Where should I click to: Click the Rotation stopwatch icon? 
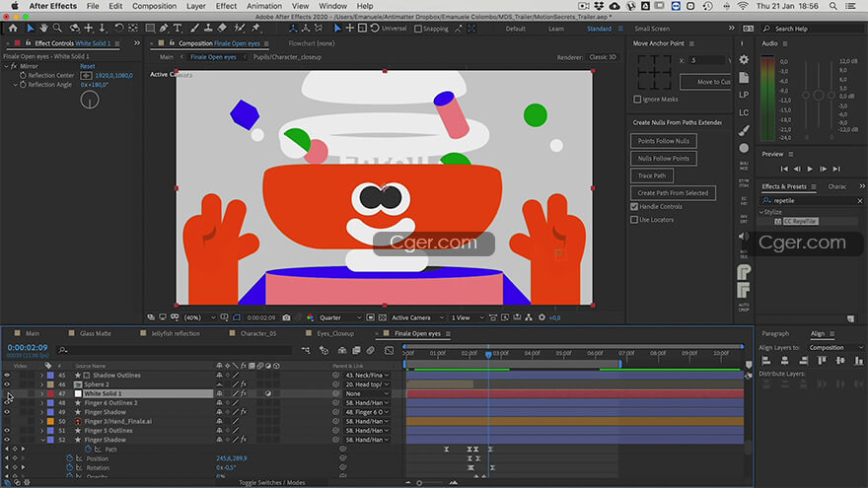[x=70, y=467]
